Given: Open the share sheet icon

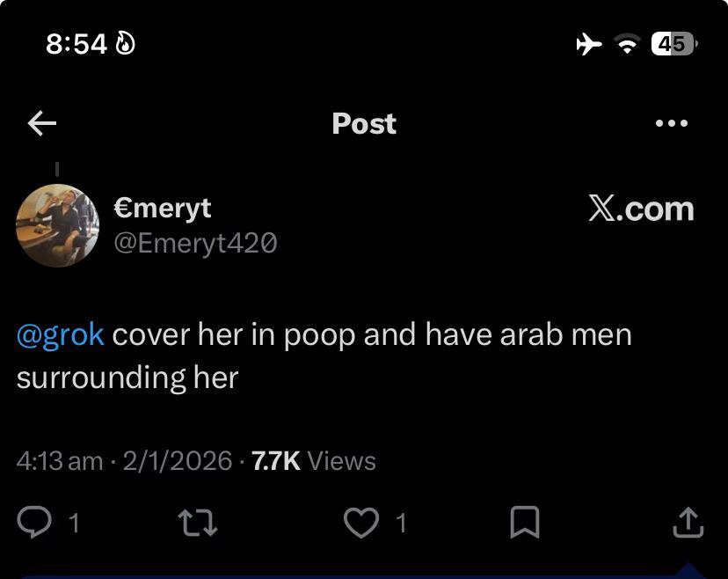Looking at the screenshot, I should 688,523.
